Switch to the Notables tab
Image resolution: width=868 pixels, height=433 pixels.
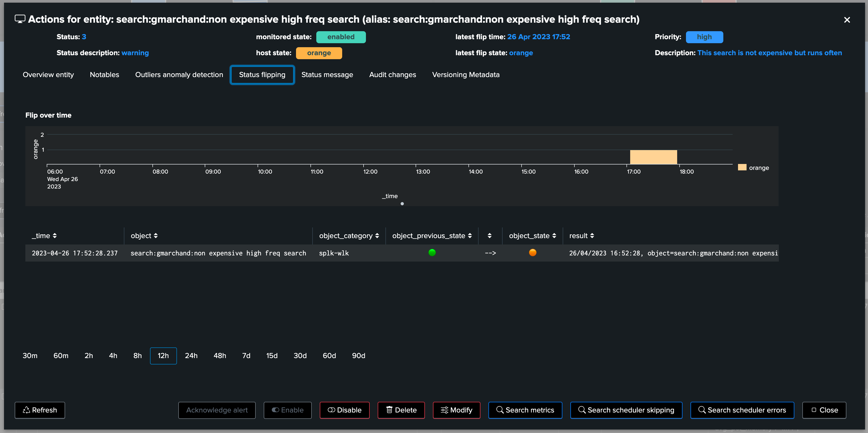tap(104, 75)
